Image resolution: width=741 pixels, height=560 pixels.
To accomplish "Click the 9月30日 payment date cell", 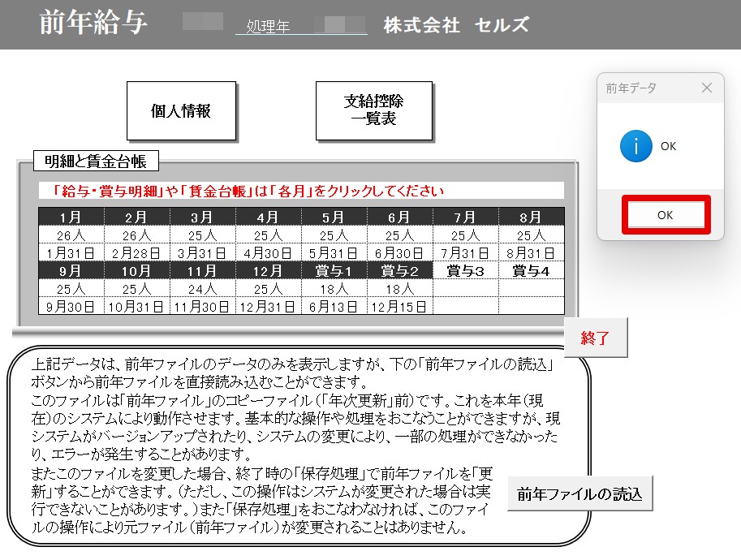I will pyautogui.click(x=71, y=307).
